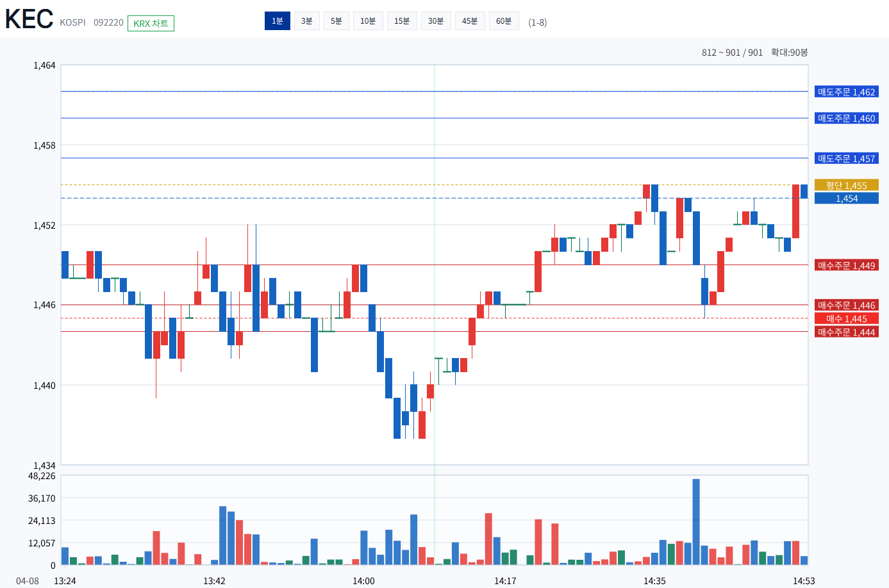Click the KOSPI market label
The width and height of the screenshot is (889, 588).
[x=72, y=22]
